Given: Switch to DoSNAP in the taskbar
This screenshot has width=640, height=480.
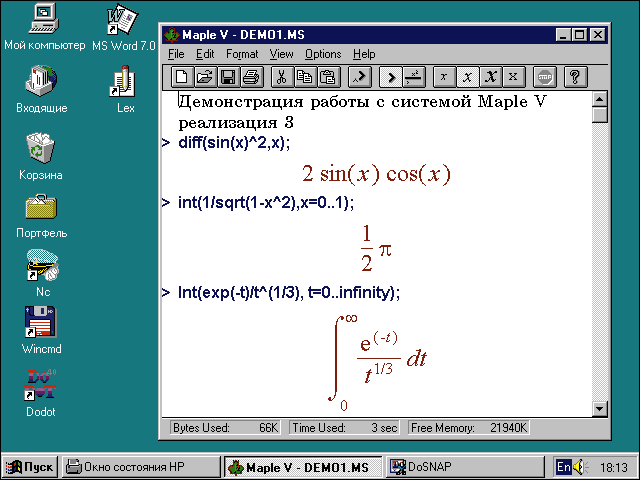Looking at the screenshot, I should click(420, 467).
